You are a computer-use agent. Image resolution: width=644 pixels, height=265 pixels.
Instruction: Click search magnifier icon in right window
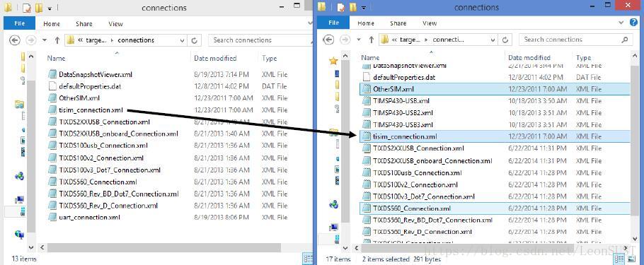tap(624, 40)
